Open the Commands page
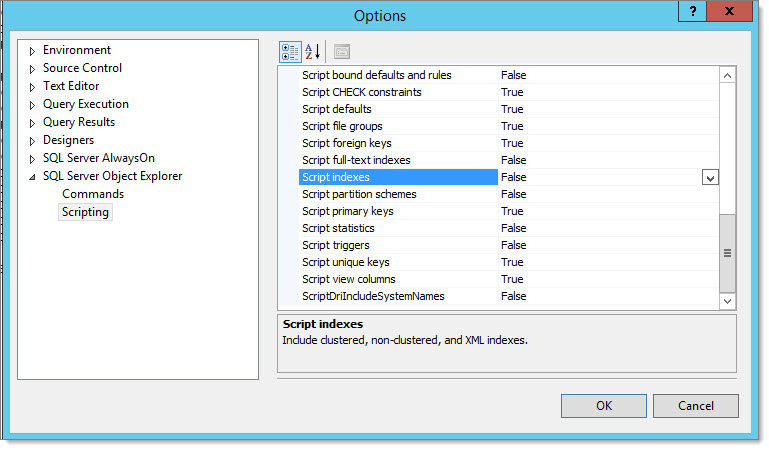Image resolution: width=769 pixels, height=450 pixels. [93, 194]
